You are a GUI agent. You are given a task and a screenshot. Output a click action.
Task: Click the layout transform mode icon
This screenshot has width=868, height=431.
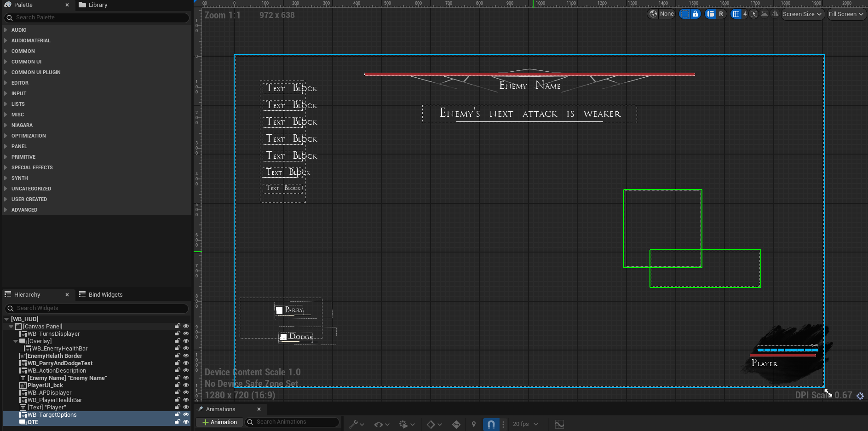(711, 14)
